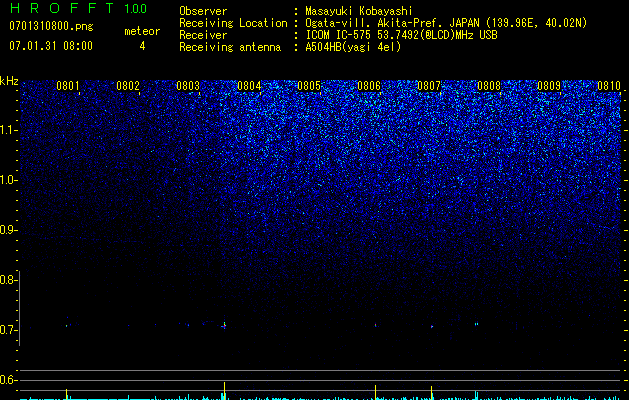Click the 0.7 kHz axis label
629x400 pixels.
(9, 330)
